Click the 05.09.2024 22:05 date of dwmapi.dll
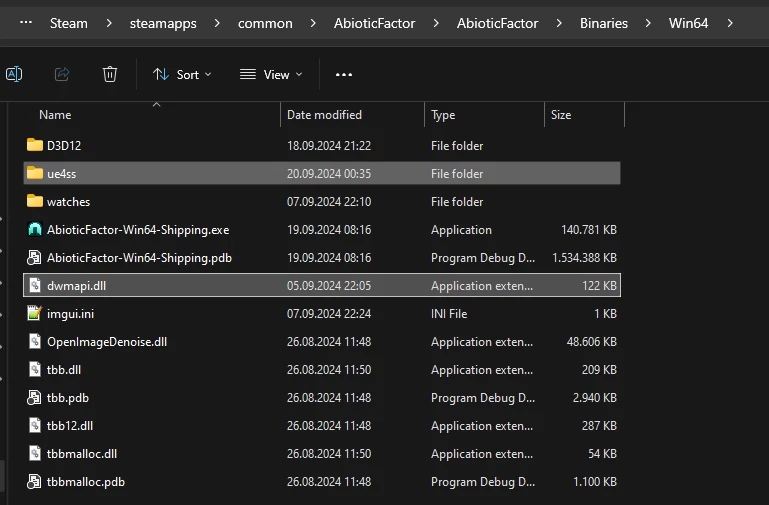Screen dimensions: 769x505 329,286
